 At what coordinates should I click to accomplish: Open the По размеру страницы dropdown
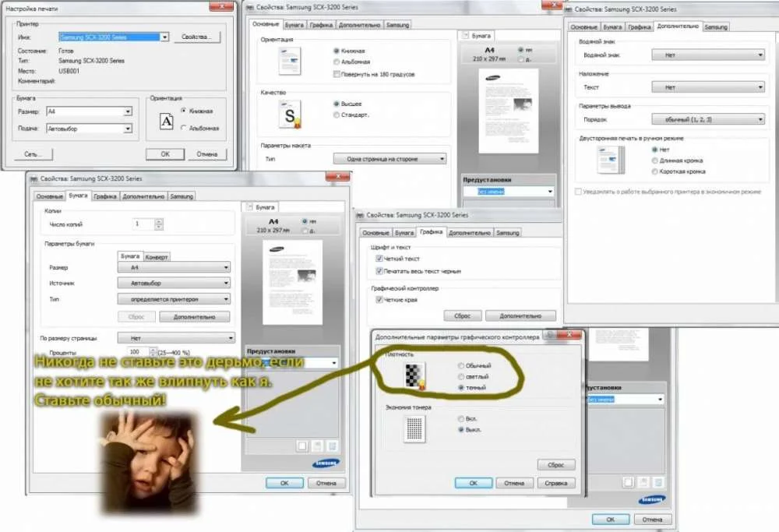tap(176, 338)
